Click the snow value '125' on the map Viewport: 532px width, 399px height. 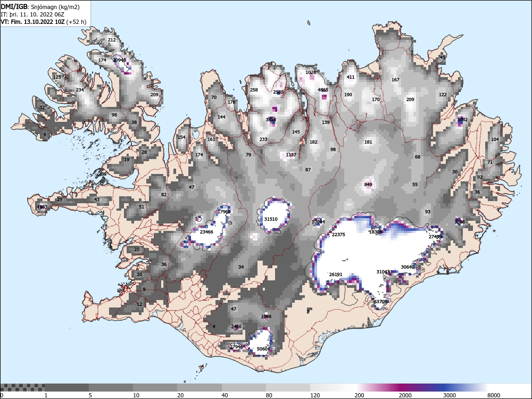click(x=57, y=77)
